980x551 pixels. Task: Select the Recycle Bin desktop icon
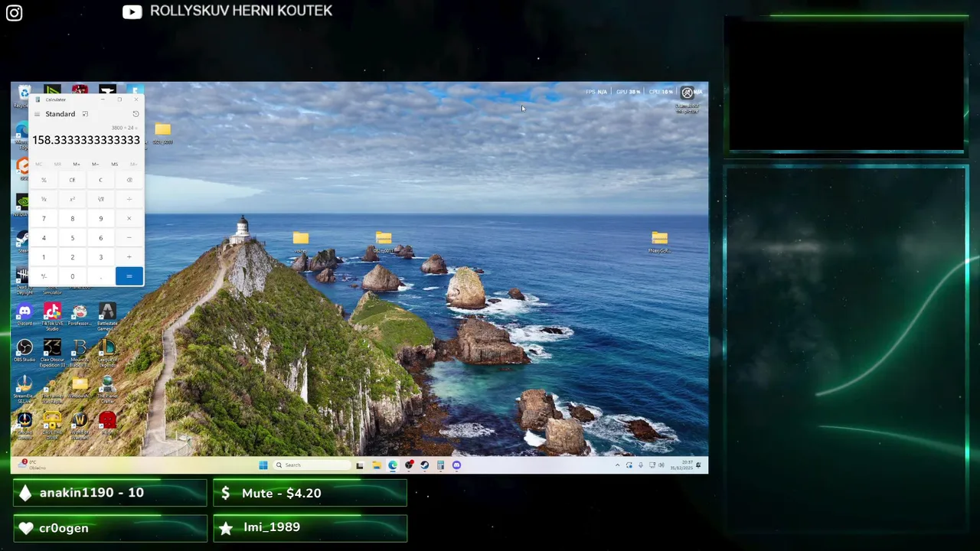tap(24, 94)
